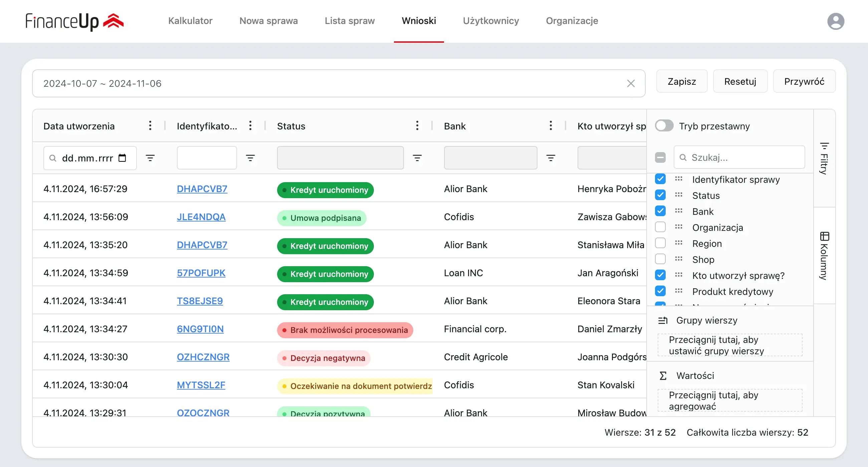Open case link 6NG9TI0N
868x467 pixels.
tap(200, 329)
